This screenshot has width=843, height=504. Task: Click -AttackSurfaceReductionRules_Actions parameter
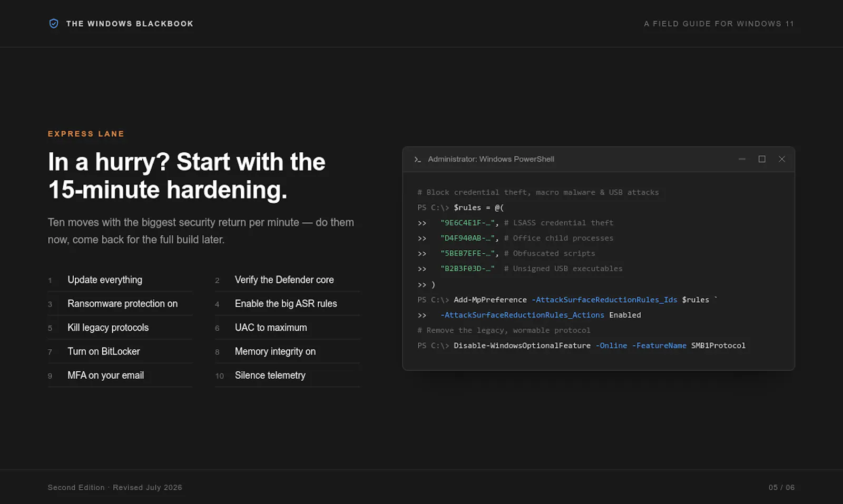pos(522,315)
